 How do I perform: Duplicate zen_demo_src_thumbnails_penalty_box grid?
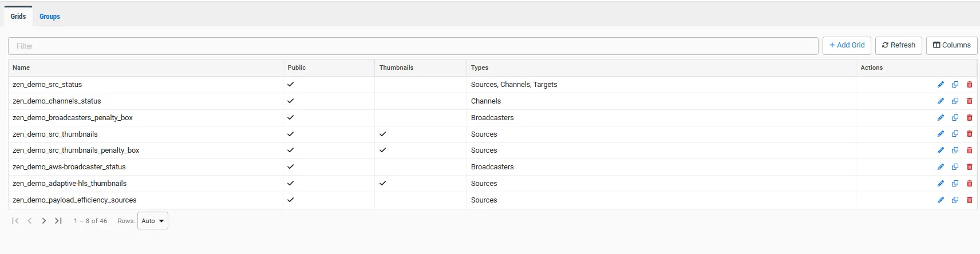click(955, 150)
